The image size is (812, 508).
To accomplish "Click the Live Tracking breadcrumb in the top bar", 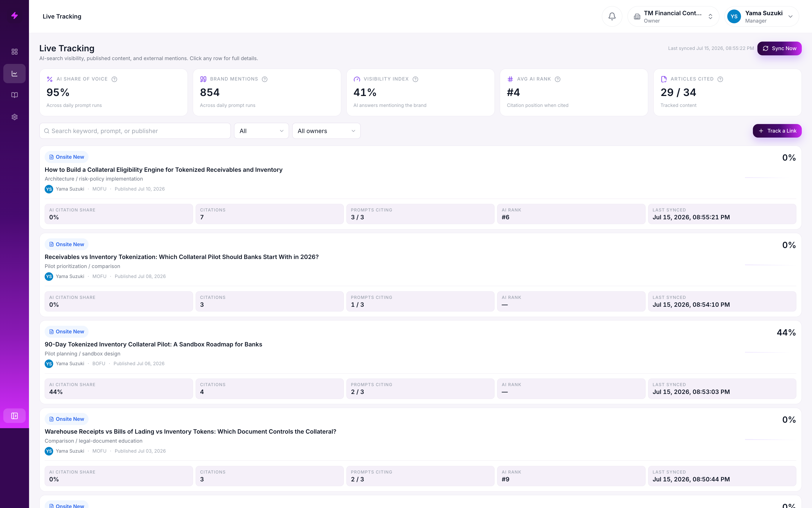I will (62, 16).
